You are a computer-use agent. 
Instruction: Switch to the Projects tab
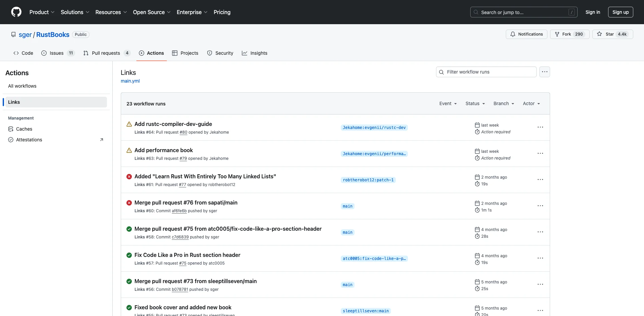click(x=185, y=53)
